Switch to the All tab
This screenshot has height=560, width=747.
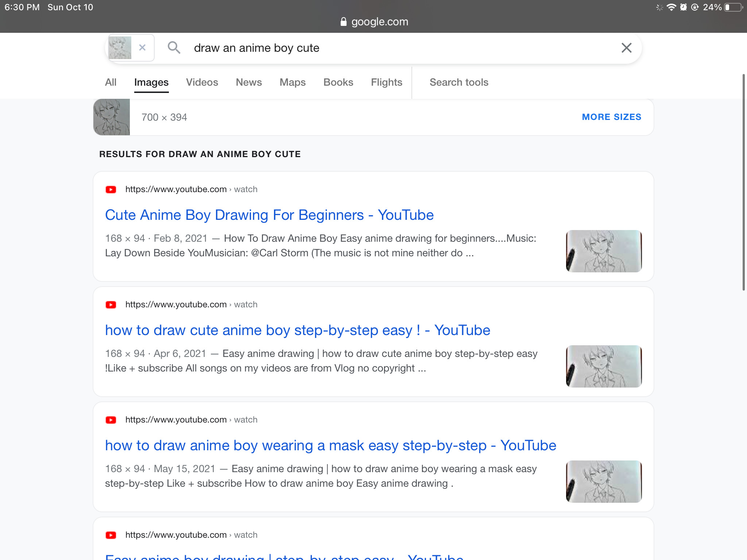111,82
